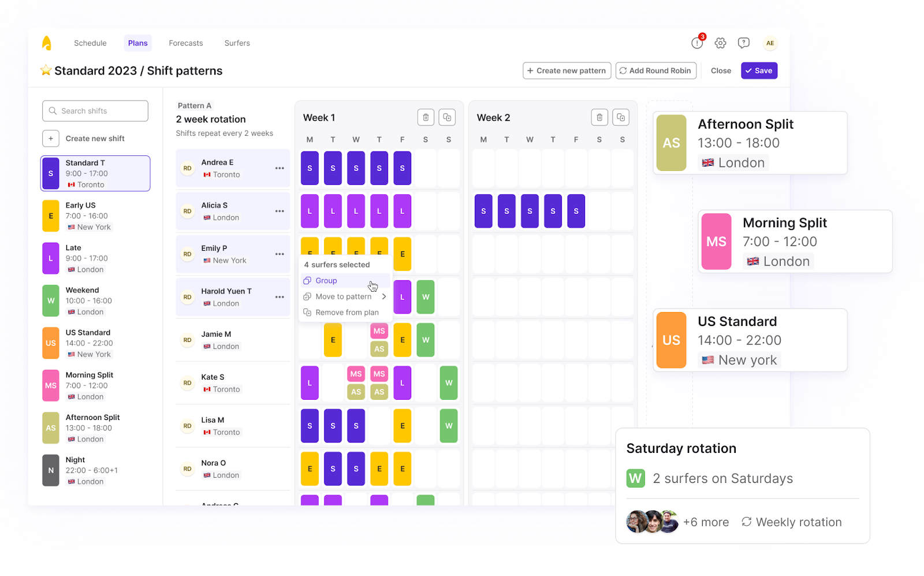Choose Group from the context menu
Viewport: 924px width, 576px height.
(345, 281)
